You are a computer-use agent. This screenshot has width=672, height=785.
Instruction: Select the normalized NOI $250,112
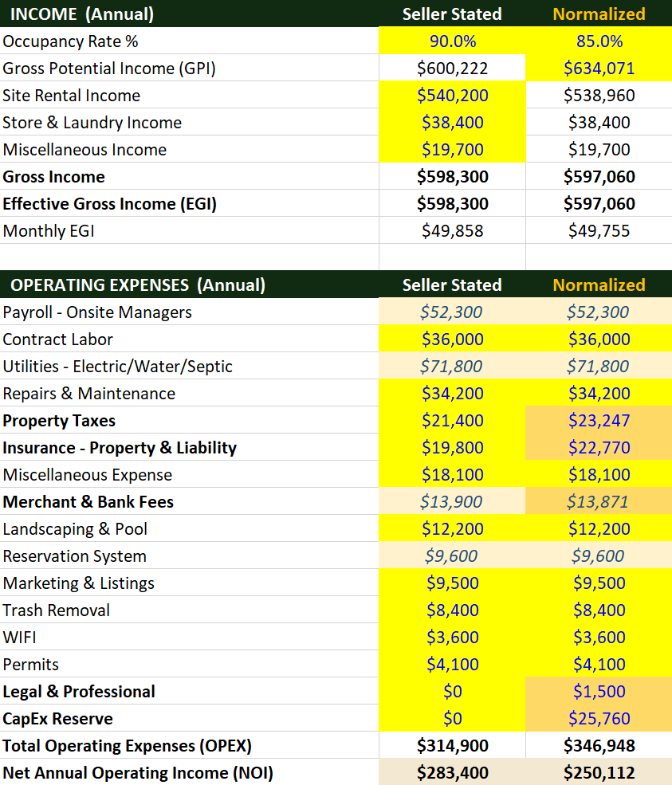coord(599,772)
